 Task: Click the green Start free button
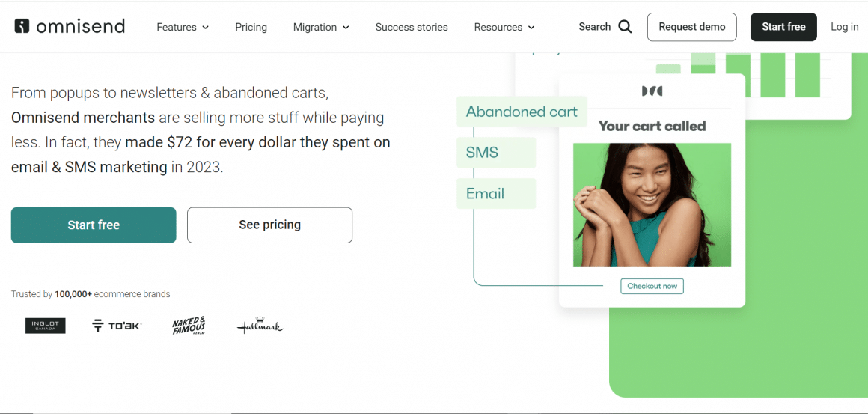point(94,225)
